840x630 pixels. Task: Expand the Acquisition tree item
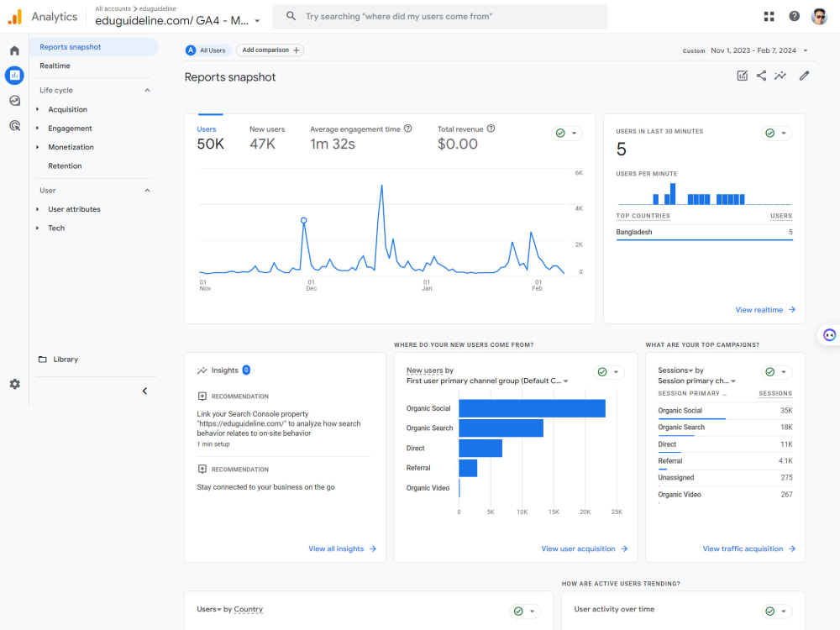point(38,109)
